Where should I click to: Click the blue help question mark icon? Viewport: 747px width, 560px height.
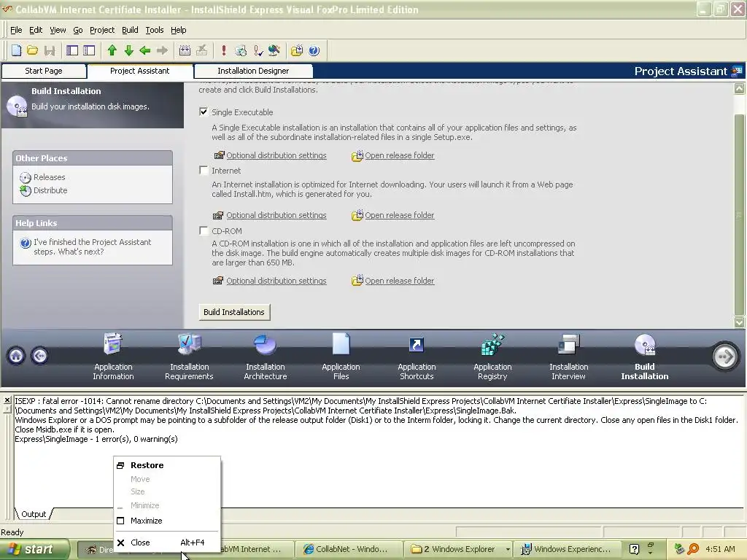tap(314, 50)
